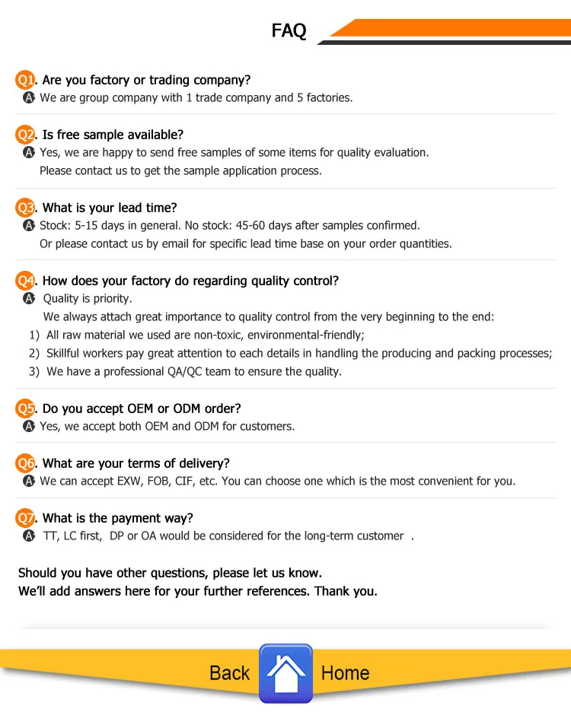This screenshot has width=571, height=728.
Task: Click the orange Q6 badge
Action: tap(26, 463)
